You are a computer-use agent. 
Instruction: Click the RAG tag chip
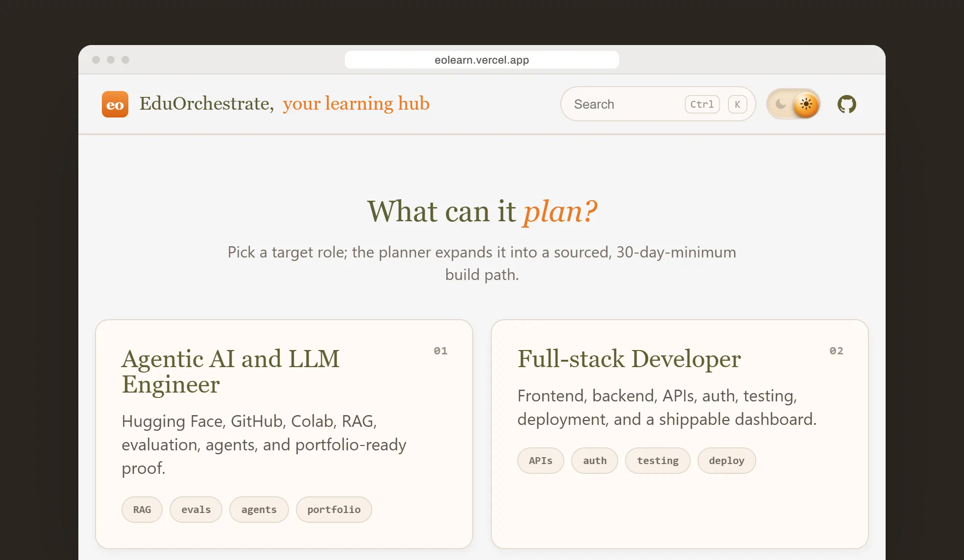[x=142, y=510]
